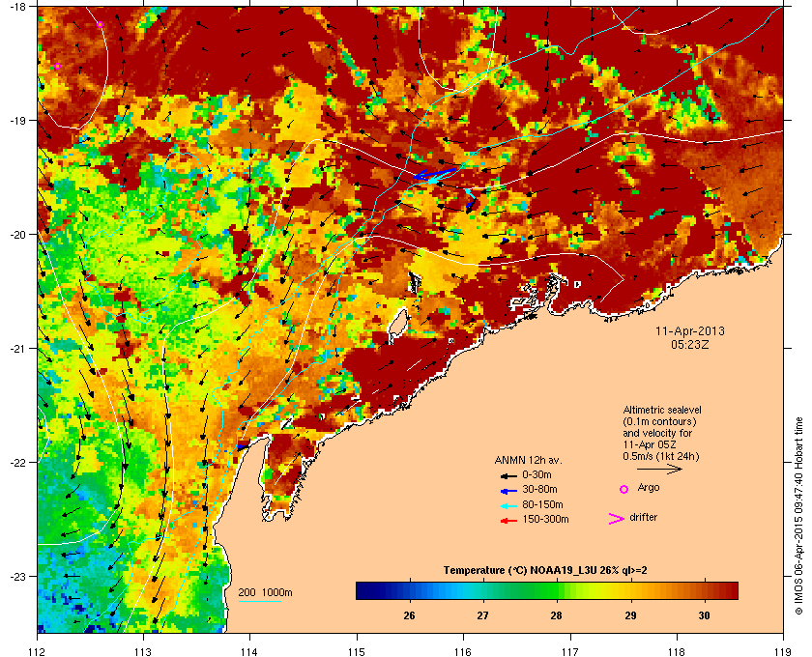Click the latitude axis label -21
The width and height of the screenshot is (812, 657).
17,349
